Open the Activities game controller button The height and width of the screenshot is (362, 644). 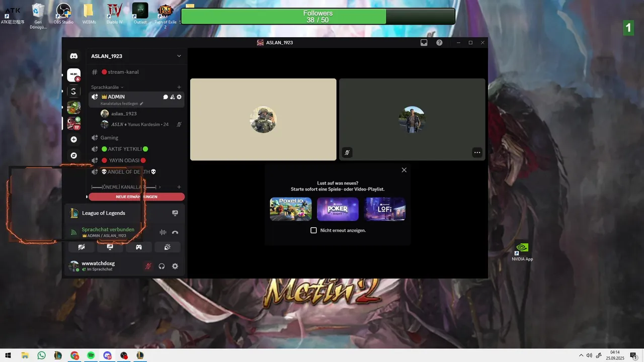[x=139, y=247]
